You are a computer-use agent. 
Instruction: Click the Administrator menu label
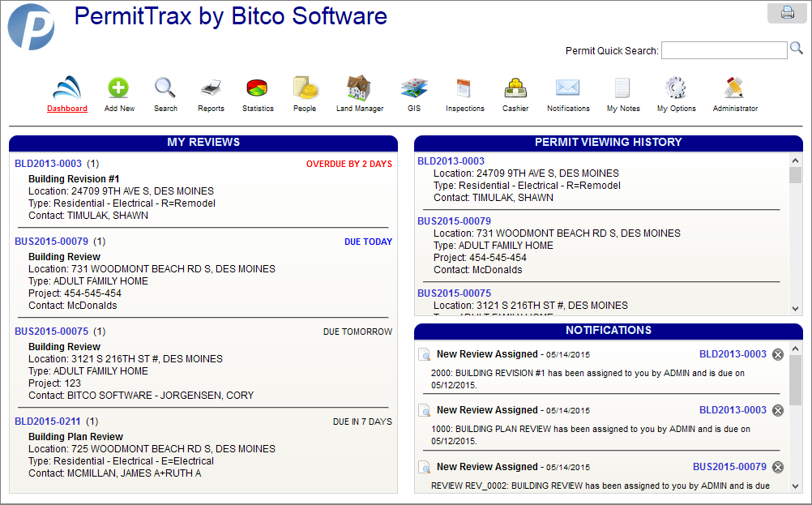pos(735,109)
